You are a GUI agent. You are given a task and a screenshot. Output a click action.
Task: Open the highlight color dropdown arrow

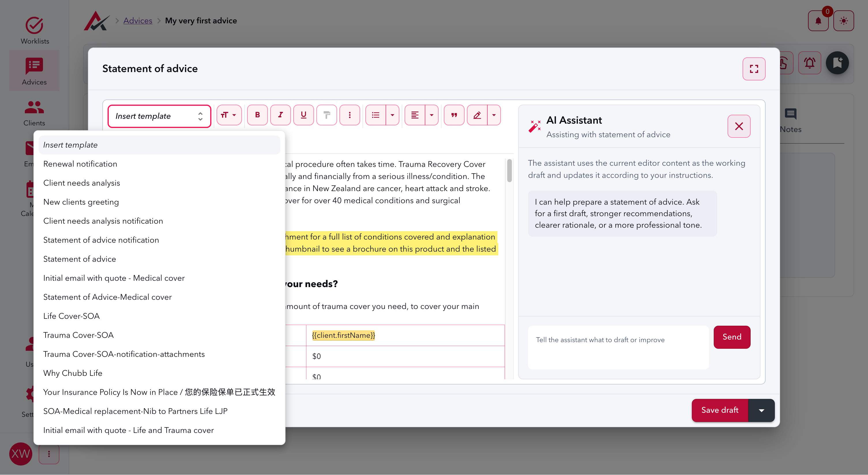click(x=494, y=115)
